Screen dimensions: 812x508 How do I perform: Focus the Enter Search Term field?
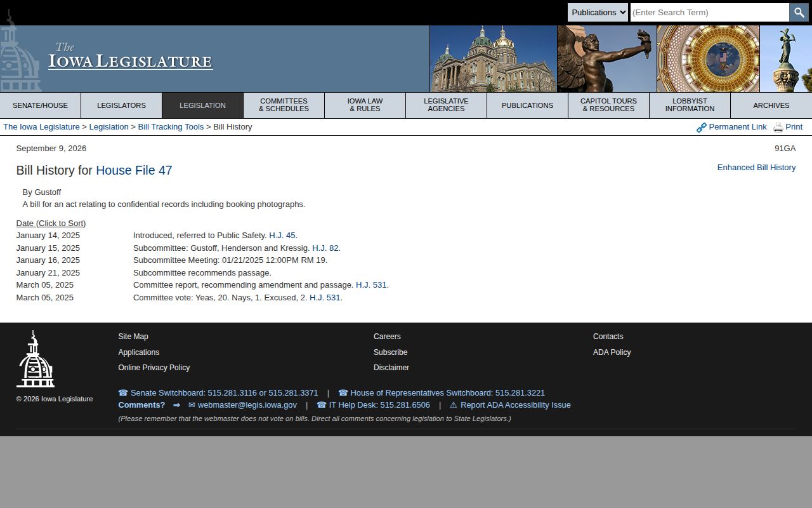(x=709, y=12)
